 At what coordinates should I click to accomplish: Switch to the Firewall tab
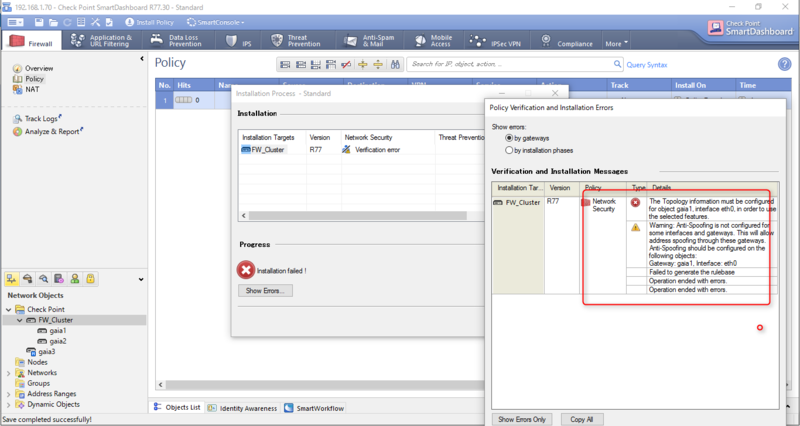[x=31, y=41]
